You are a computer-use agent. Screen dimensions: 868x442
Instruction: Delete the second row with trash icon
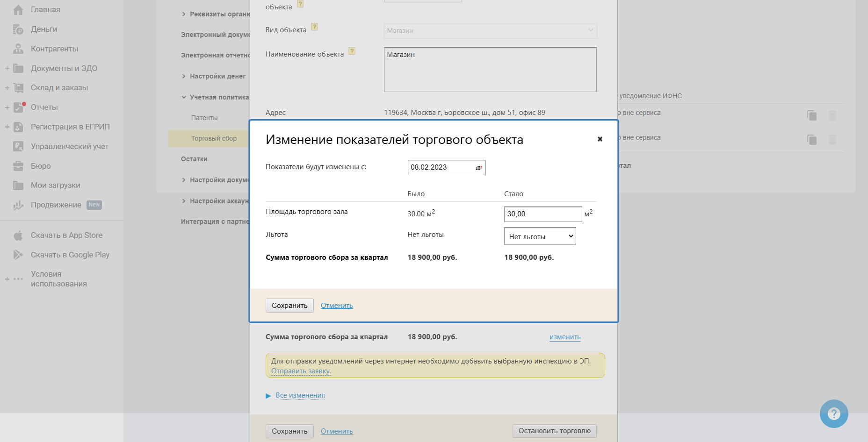(832, 140)
